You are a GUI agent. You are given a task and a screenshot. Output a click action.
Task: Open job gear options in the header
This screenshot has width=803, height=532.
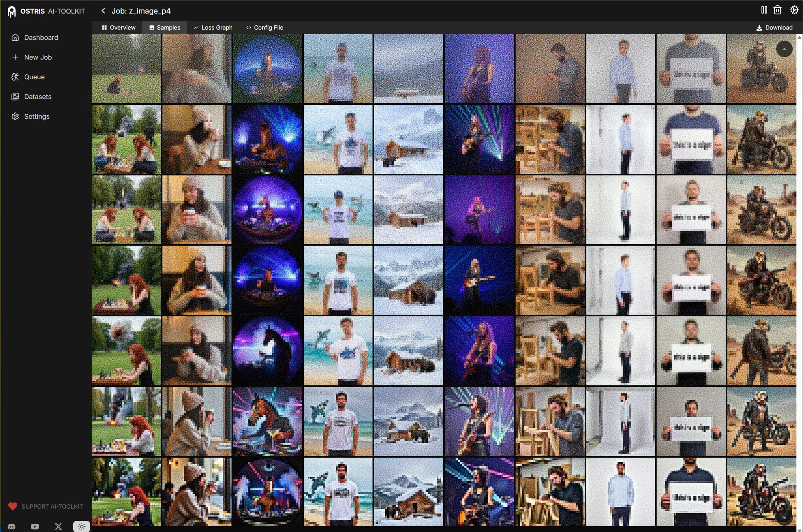coord(794,10)
